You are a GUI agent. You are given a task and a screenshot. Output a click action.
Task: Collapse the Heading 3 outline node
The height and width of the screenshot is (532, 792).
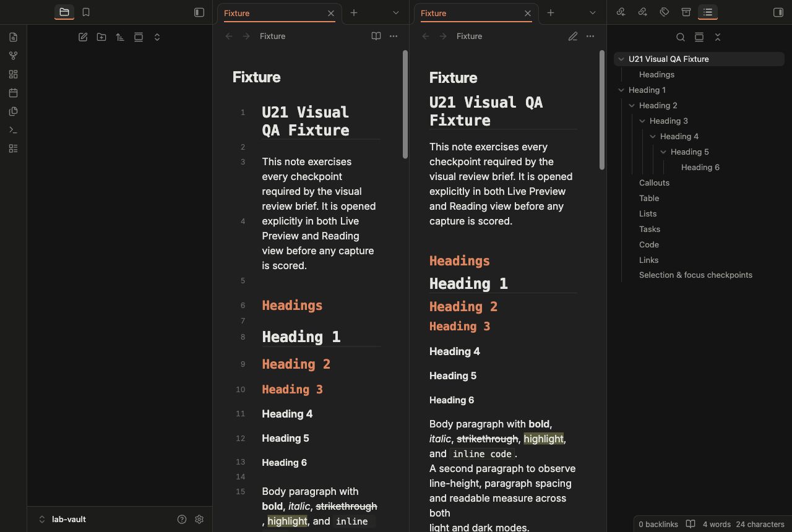point(642,121)
